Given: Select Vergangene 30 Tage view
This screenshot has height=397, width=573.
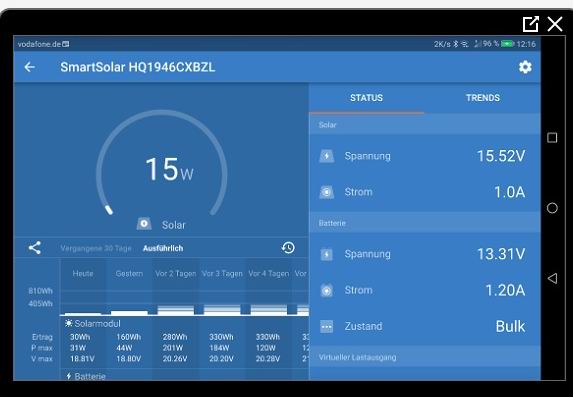Looking at the screenshot, I should coord(96,248).
